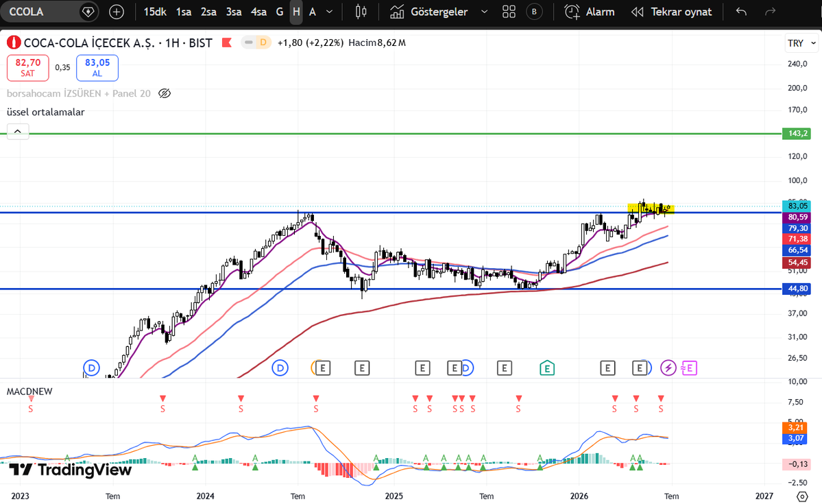
Task: Undo the last chart action
Action: coord(740,12)
